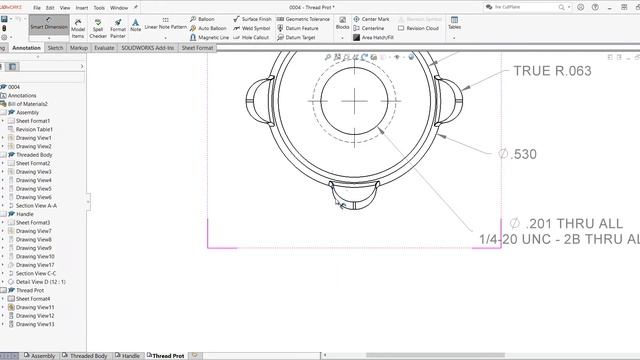The height and width of the screenshot is (360, 640).
Task: Switch to the Handle sheet tab
Action: (127, 356)
